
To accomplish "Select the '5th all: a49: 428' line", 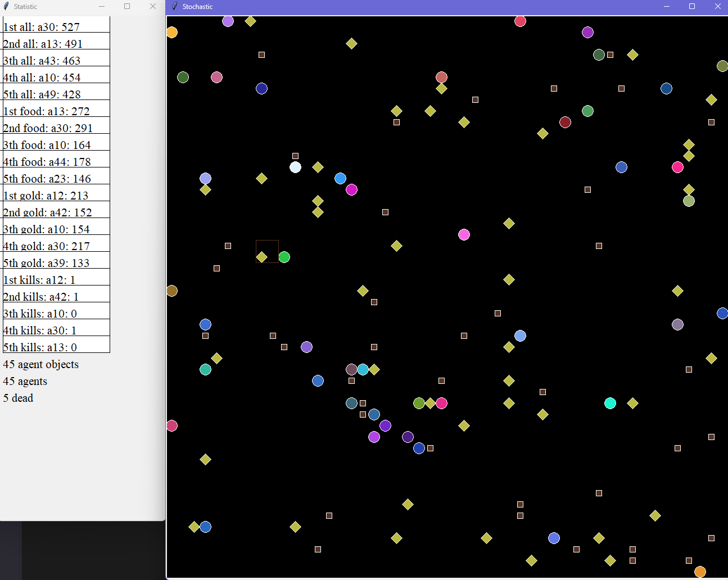I will coord(56,92).
